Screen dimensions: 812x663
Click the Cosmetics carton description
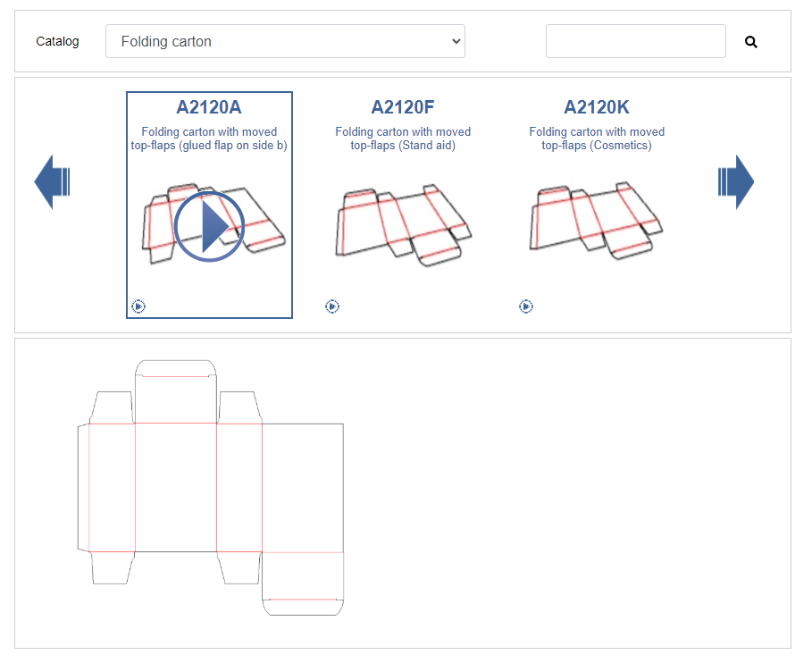(x=597, y=138)
